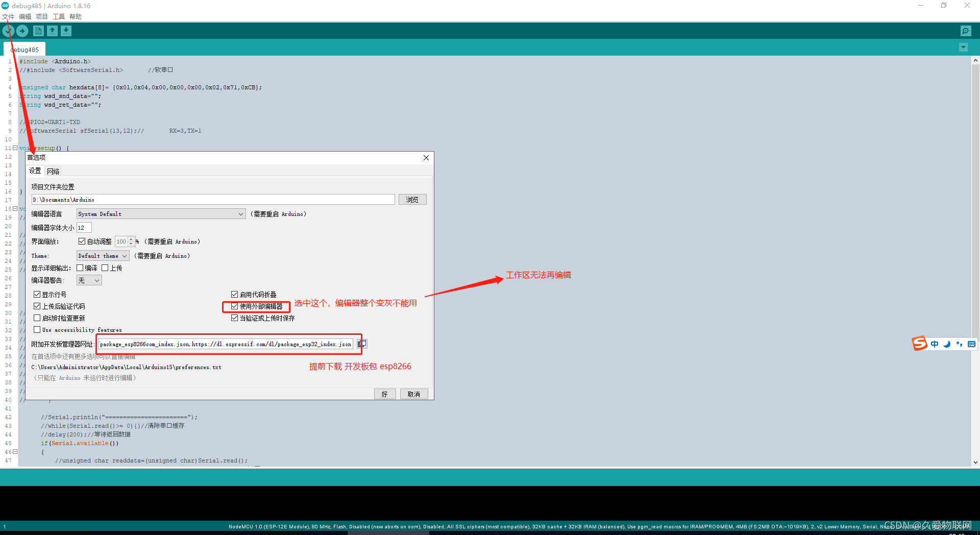Screen dimensions: 980x535
Task: Click the Upload arrow toolbar button
Action: tap(22, 31)
